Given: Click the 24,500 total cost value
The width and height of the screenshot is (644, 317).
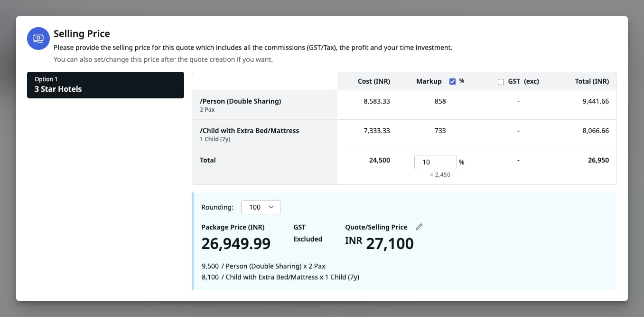Looking at the screenshot, I should (x=379, y=160).
